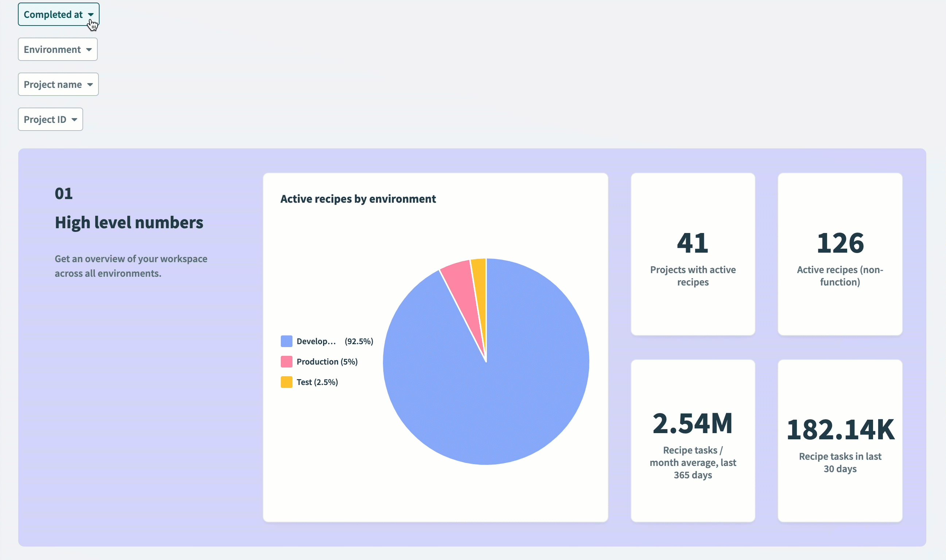Viewport: 946px width, 560px height.
Task: Click the High level numbers heading
Action: click(x=129, y=223)
